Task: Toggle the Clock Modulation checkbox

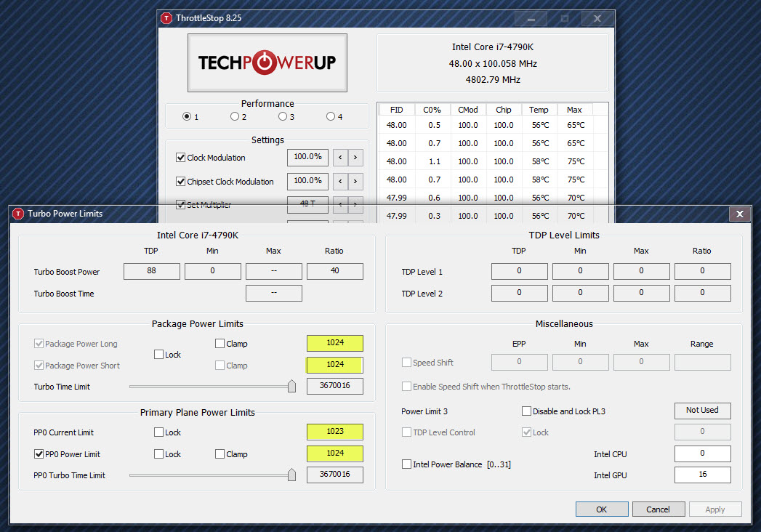Action: (x=180, y=157)
